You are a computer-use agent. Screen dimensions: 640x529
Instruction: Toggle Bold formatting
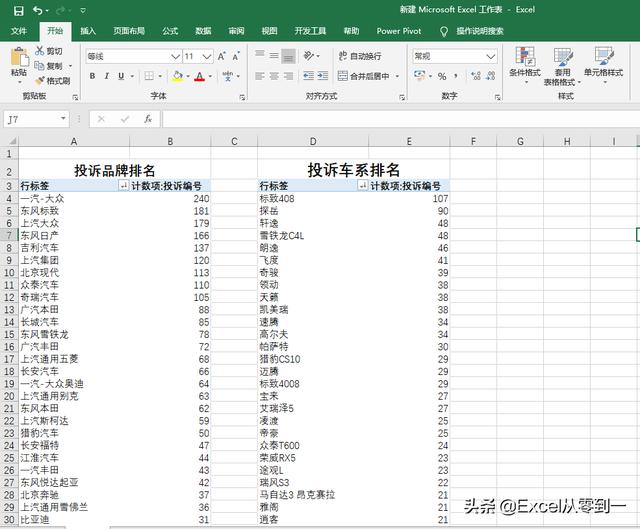point(92,76)
